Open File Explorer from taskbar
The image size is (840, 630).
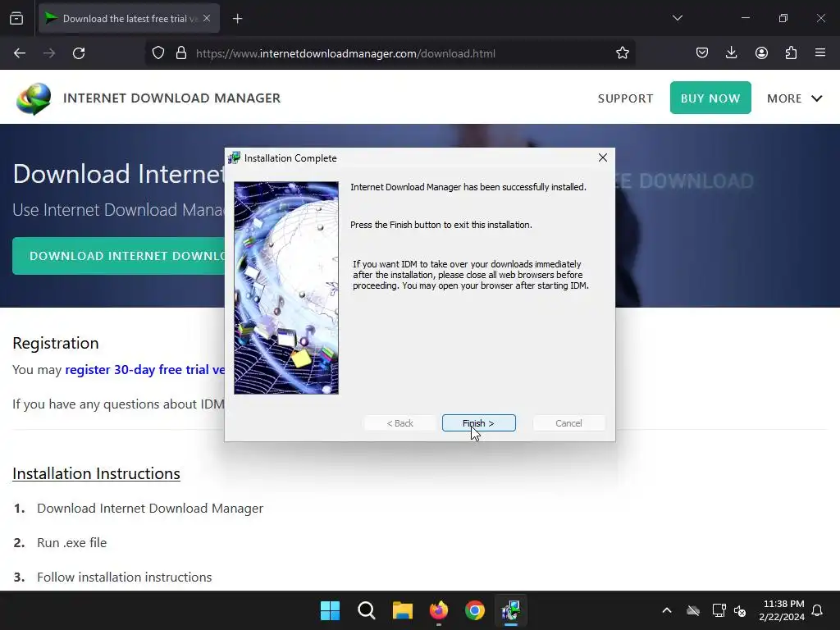(x=402, y=610)
